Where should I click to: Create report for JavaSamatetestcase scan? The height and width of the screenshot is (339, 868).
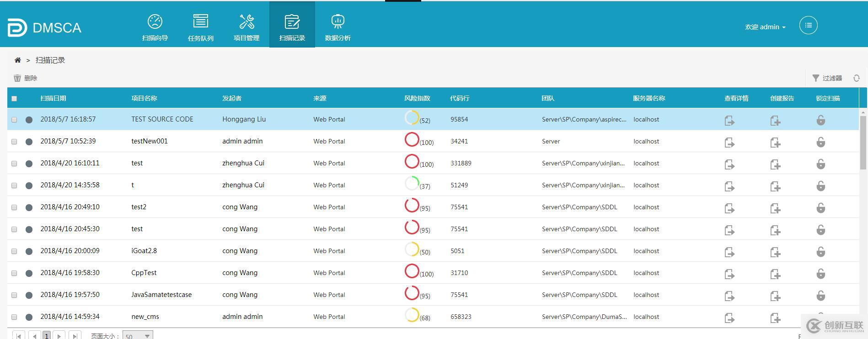coord(775,296)
